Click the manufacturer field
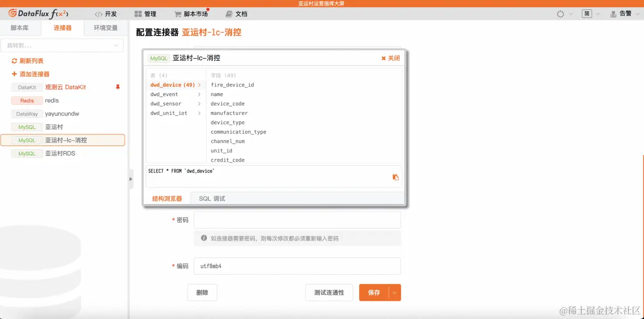644x319 pixels. 229,113
